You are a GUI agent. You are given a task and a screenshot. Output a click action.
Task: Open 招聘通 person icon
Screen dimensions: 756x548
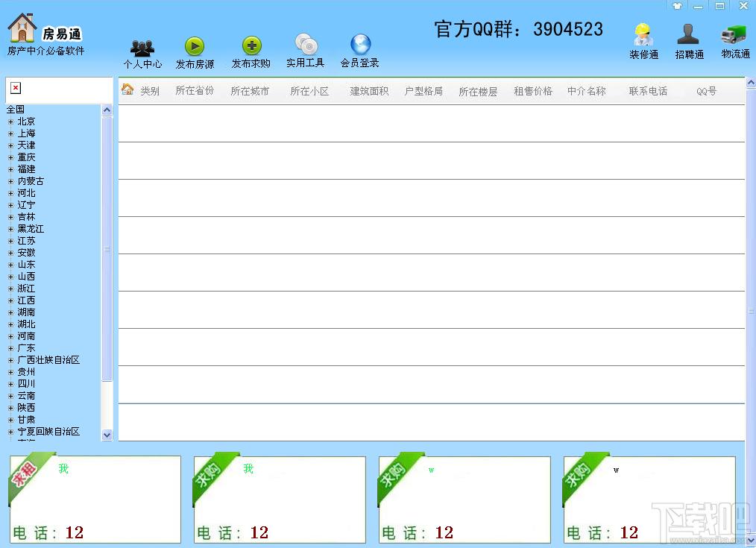(688, 36)
